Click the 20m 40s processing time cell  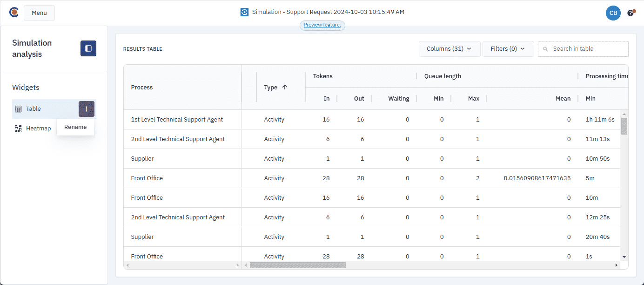tap(597, 237)
